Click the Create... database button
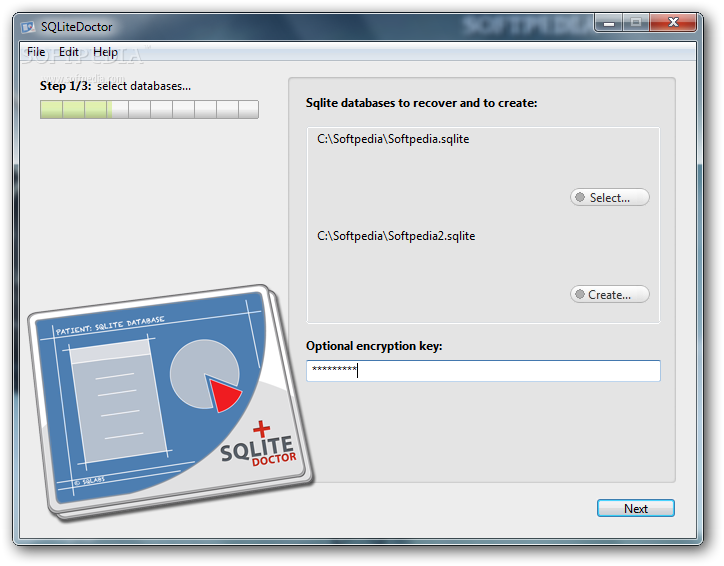 (x=610, y=295)
